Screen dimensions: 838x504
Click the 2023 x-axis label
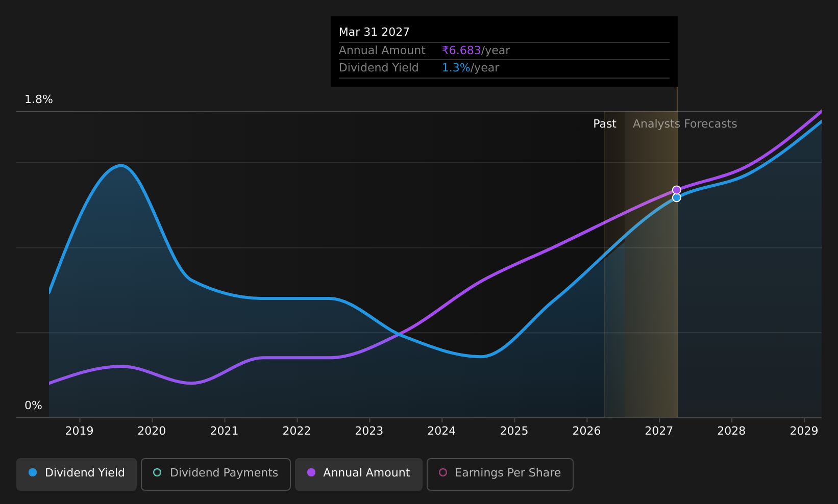click(369, 431)
